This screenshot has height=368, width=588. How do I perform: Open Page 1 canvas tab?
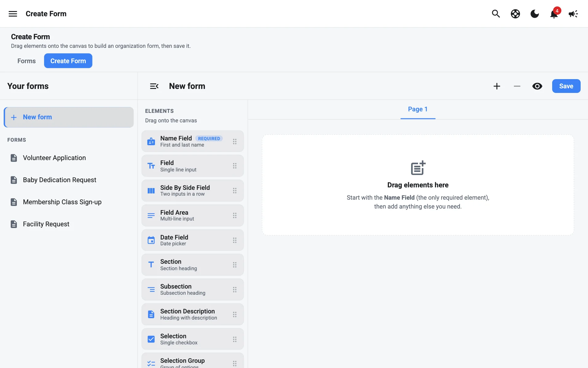coord(418,109)
